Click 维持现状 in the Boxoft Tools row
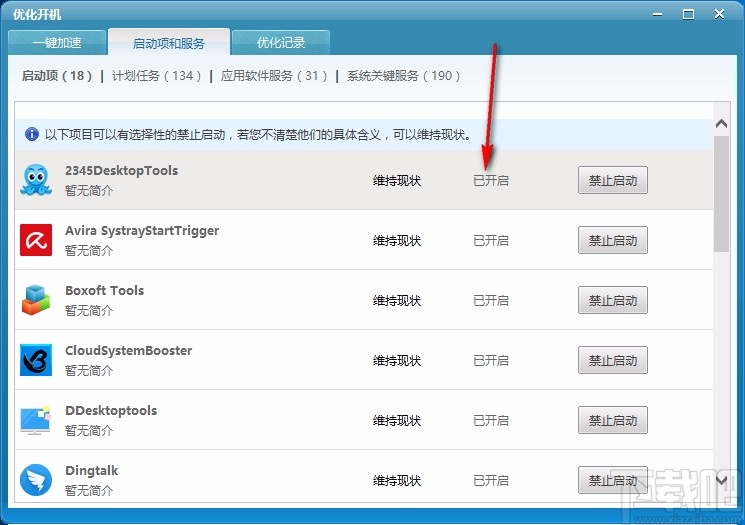The height and width of the screenshot is (525, 745). [397, 300]
